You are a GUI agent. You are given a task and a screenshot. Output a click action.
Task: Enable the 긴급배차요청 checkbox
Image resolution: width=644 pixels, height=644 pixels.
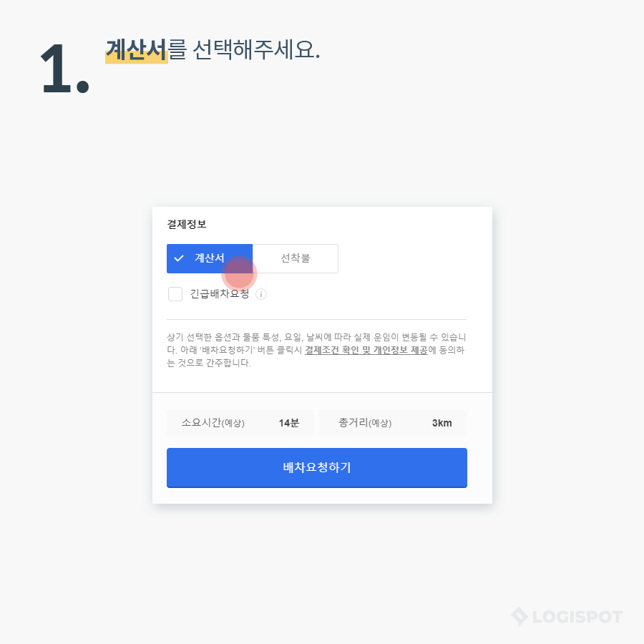coord(175,294)
